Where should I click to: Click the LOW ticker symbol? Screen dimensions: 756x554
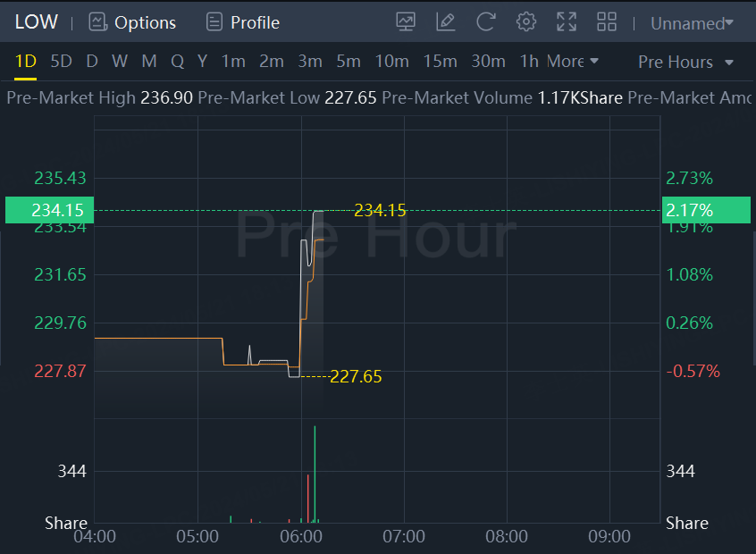(36, 22)
